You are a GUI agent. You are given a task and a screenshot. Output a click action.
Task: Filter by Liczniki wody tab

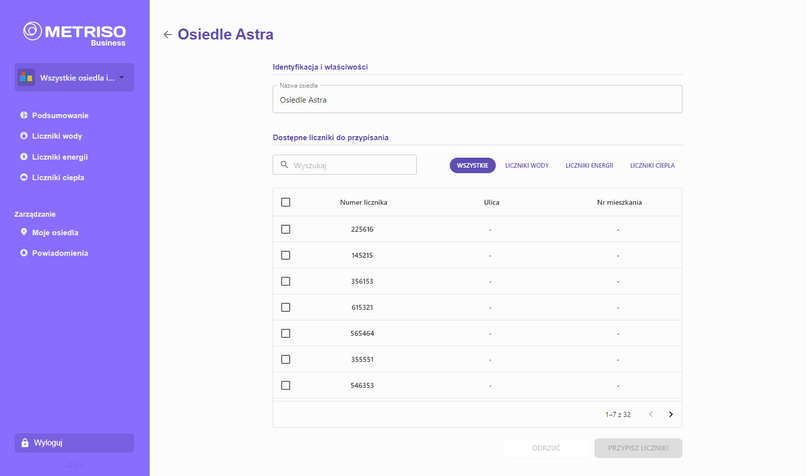pos(527,165)
